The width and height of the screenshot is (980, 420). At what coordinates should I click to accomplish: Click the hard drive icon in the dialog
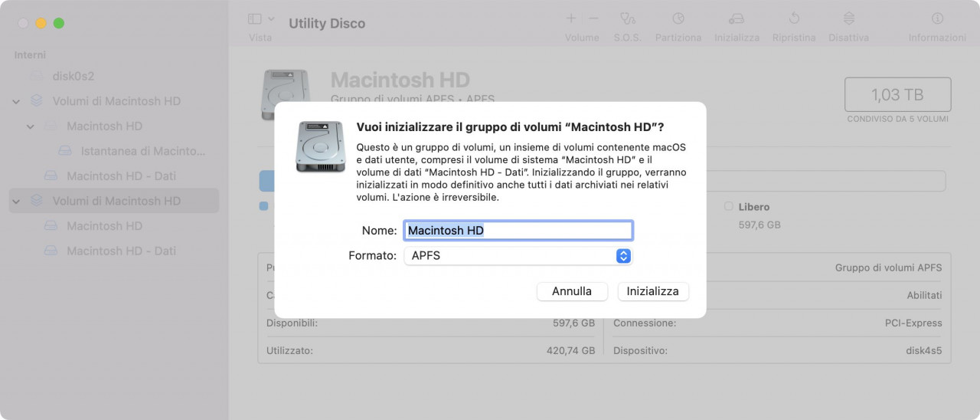click(x=321, y=146)
